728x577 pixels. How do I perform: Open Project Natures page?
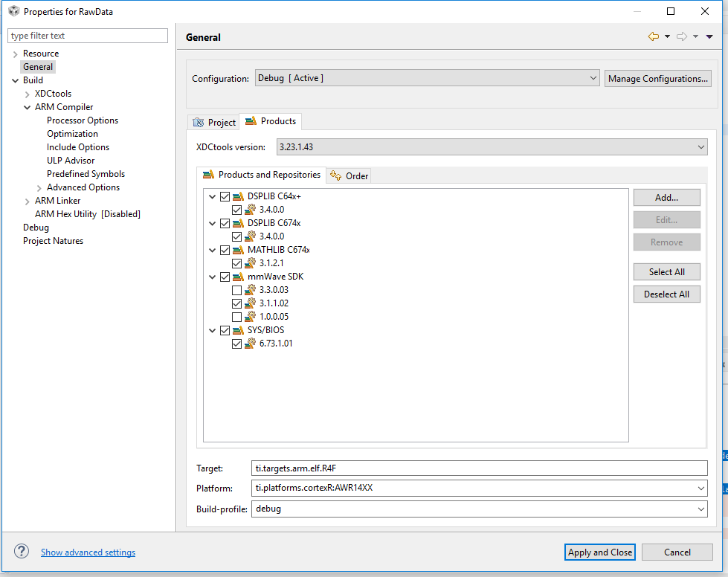[54, 241]
